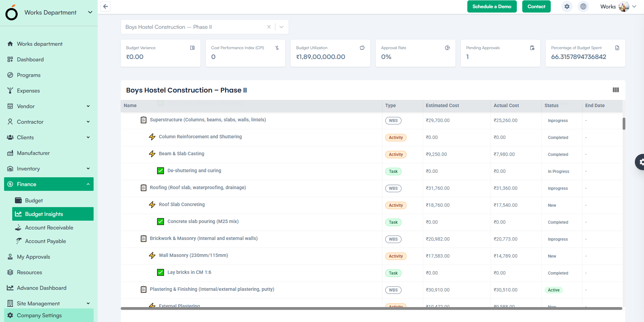Go to My Approvals menu item
Viewport: 644px width, 322px height.
click(33, 257)
